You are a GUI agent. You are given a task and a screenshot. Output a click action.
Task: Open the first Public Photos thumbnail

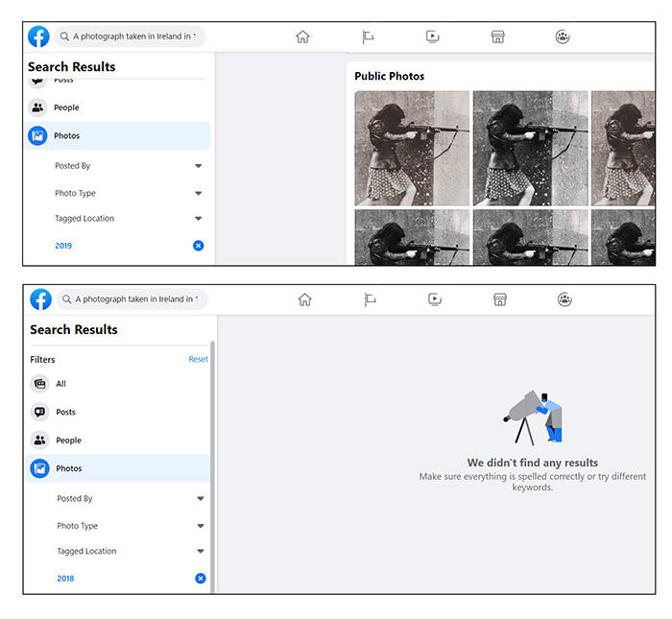(412, 148)
